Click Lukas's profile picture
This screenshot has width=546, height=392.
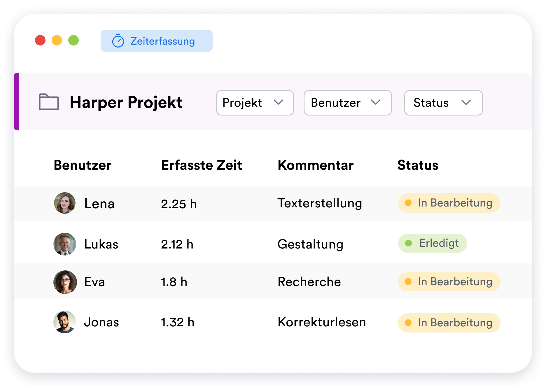coord(65,244)
